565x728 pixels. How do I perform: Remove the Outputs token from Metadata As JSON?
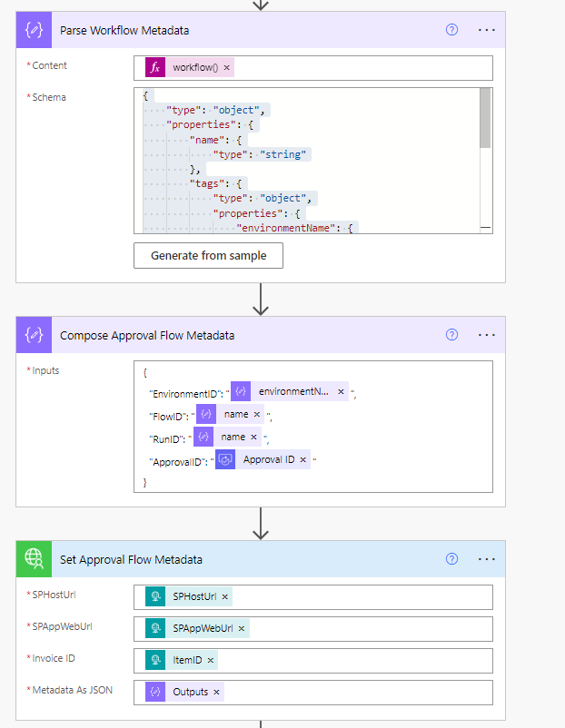(216, 692)
